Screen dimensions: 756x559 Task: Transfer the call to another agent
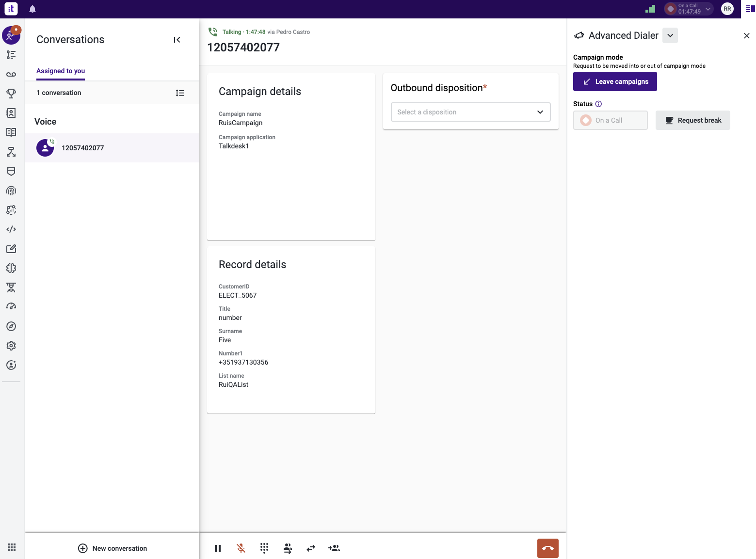[x=288, y=548]
